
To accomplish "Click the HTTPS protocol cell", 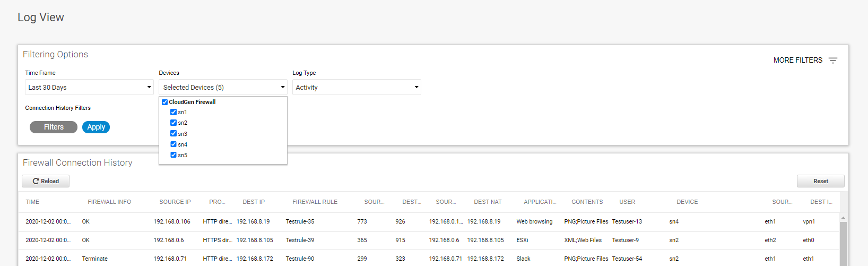I will click(x=218, y=240).
